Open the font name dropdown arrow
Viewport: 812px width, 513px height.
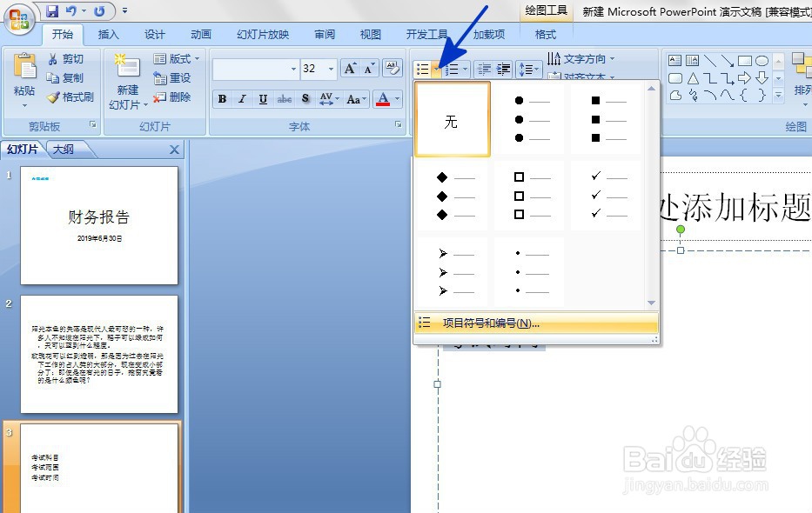point(293,69)
